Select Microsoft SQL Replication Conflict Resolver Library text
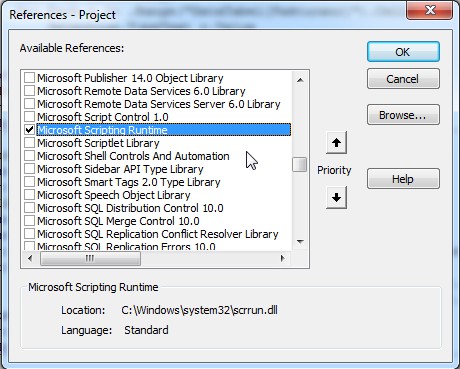460x369 pixels. pyautogui.click(x=158, y=234)
